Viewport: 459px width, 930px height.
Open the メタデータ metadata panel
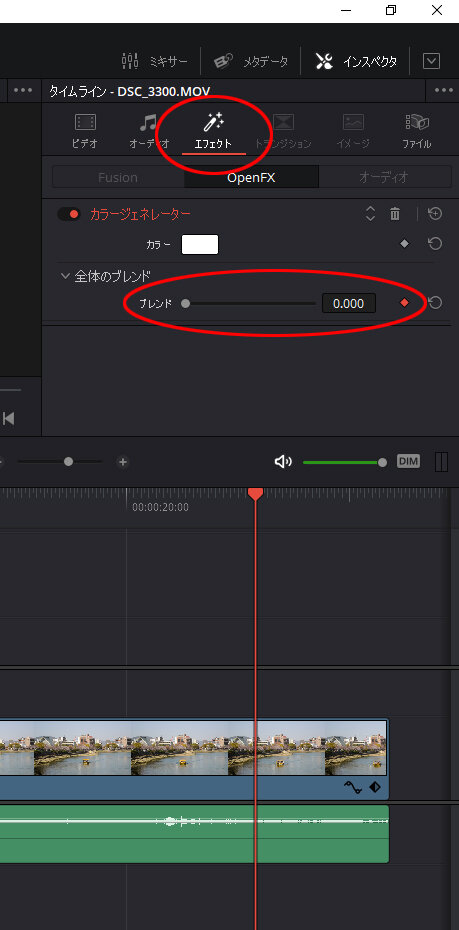[251, 60]
